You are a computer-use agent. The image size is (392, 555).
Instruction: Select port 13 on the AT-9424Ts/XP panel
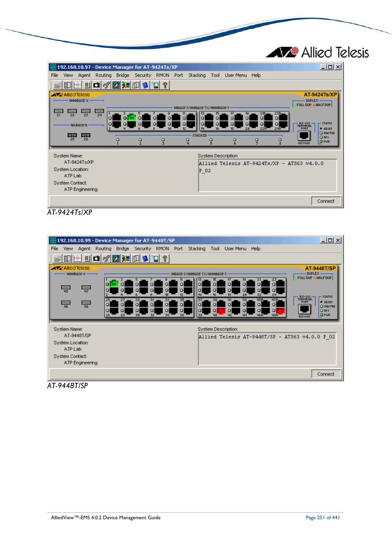209,117
